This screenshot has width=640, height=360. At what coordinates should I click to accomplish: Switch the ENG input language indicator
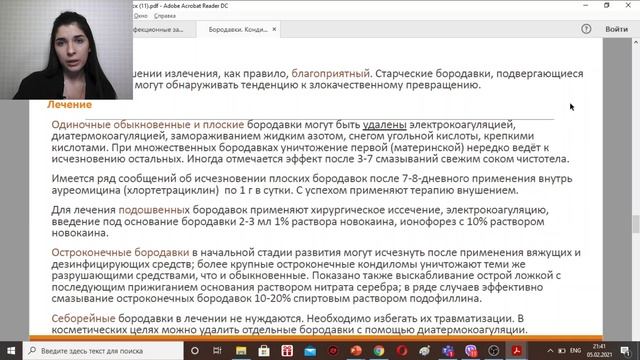(576, 351)
